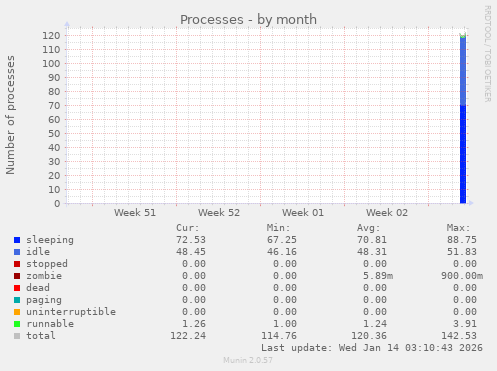497x371 pixels.
Task: Click the 'sleeping' legend label
Action: click(x=50, y=240)
